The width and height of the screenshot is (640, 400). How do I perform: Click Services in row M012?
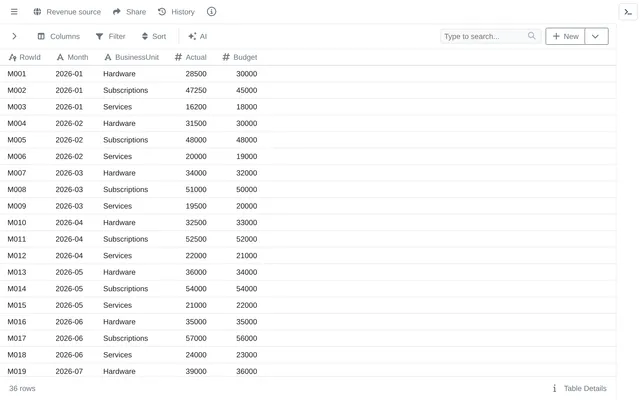point(118,256)
